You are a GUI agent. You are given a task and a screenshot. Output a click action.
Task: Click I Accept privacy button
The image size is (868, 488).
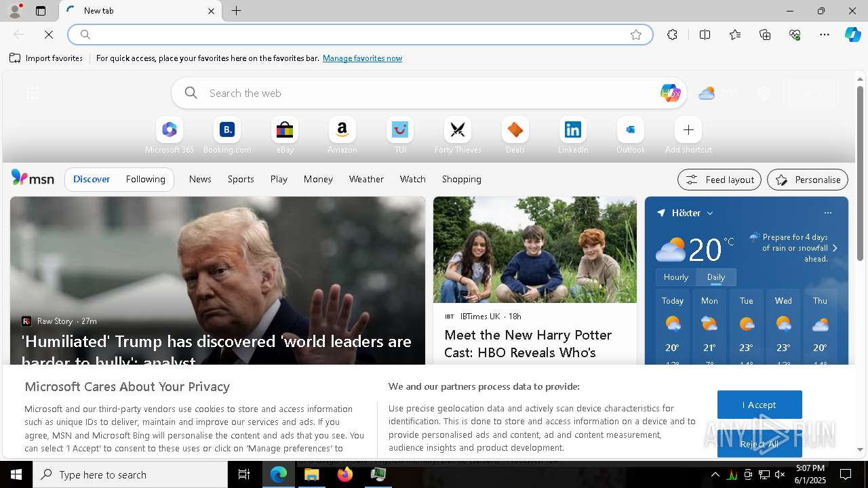pyautogui.click(x=759, y=405)
